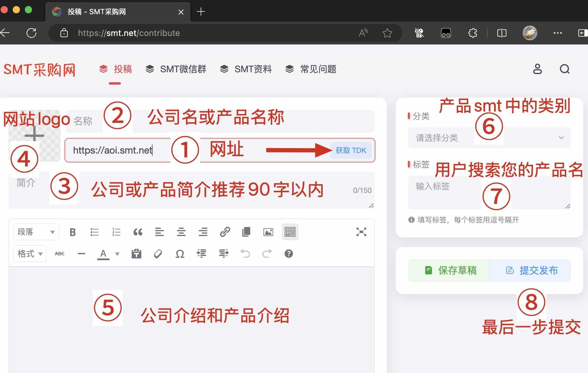This screenshot has width=588, height=373.
Task: Click the logo upload plus thumbnail
Action: [x=34, y=135]
